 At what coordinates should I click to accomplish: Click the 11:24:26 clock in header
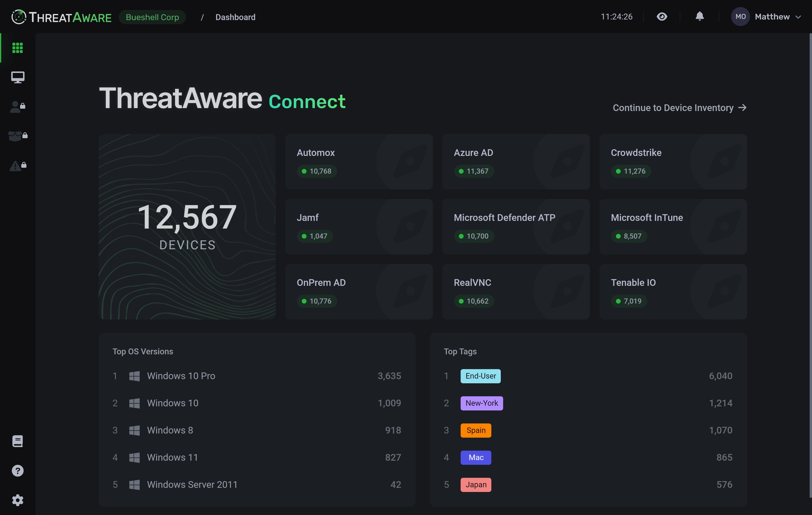[x=616, y=17]
